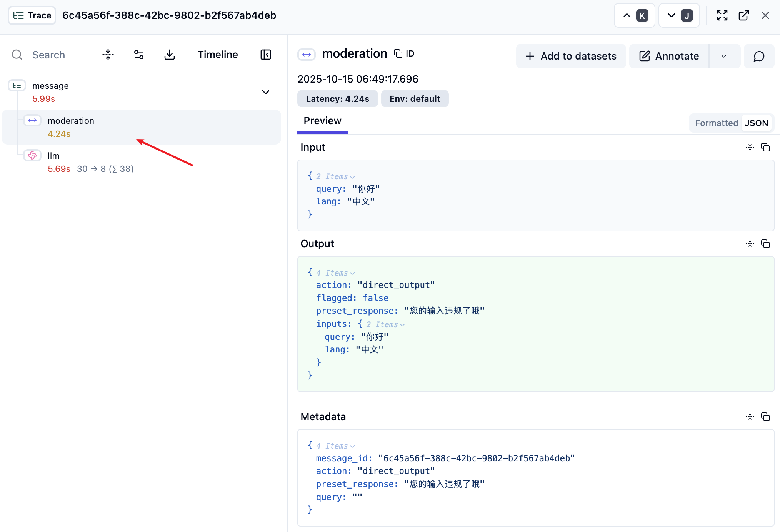780x532 pixels.
Task: Copy the Metadata section contents
Action: [x=765, y=417]
